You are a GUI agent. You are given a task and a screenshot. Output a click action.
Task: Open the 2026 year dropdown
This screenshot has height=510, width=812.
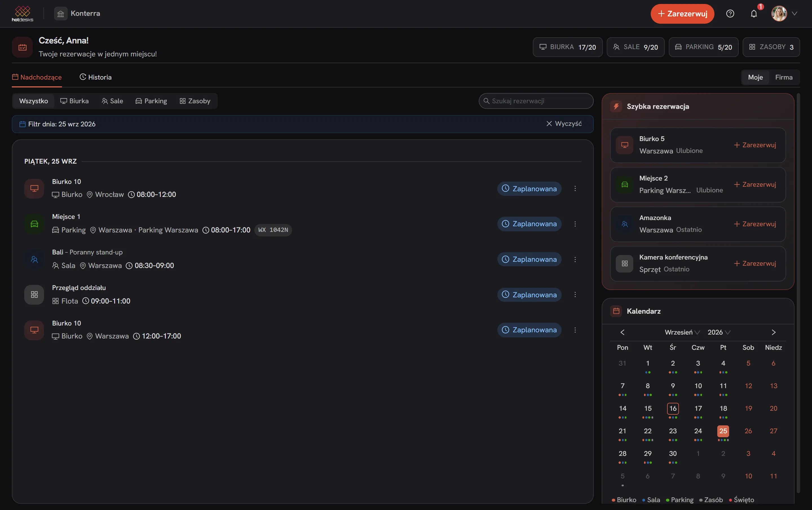[x=719, y=332]
